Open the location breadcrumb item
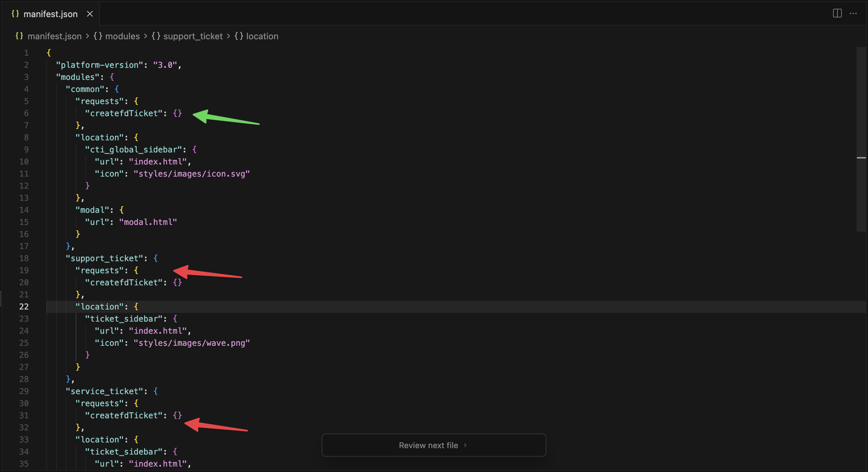The height and width of the screenshot is (472, 868). (x=262, y=36)
